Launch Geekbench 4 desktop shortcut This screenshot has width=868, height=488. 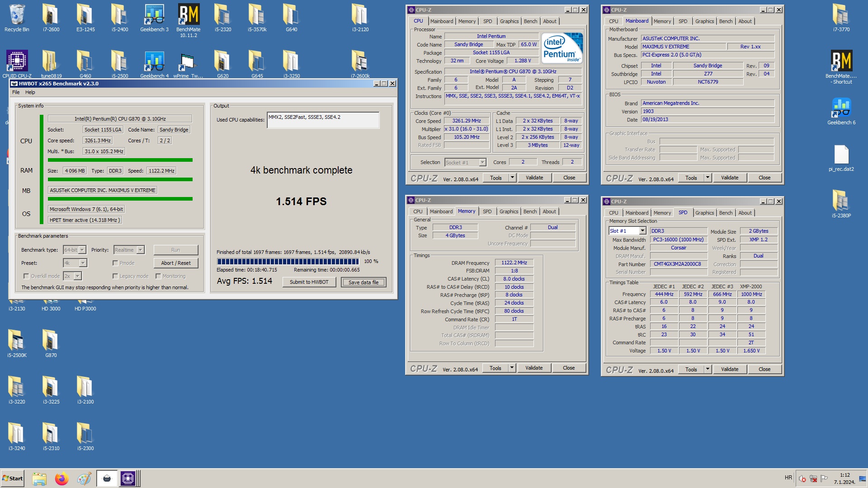point(154,64)
